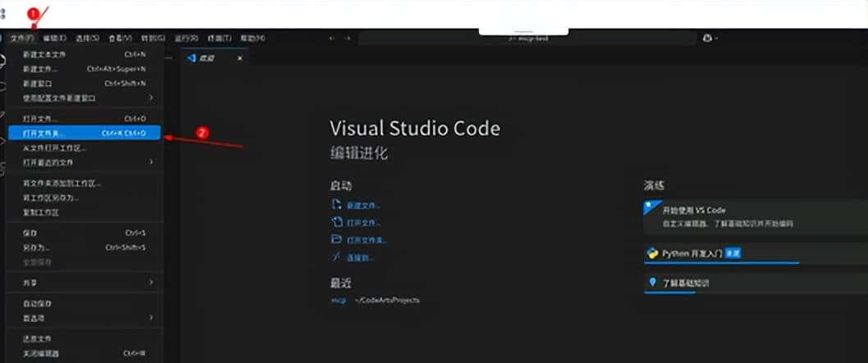Expand the 打开最近的文件 submenu

[151, 162]
